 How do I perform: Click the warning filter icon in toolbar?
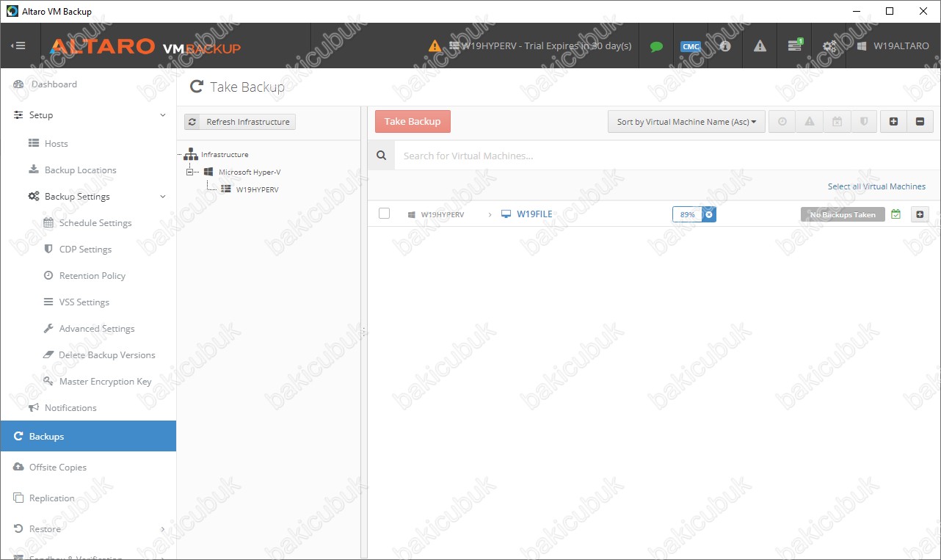point(810,122)
